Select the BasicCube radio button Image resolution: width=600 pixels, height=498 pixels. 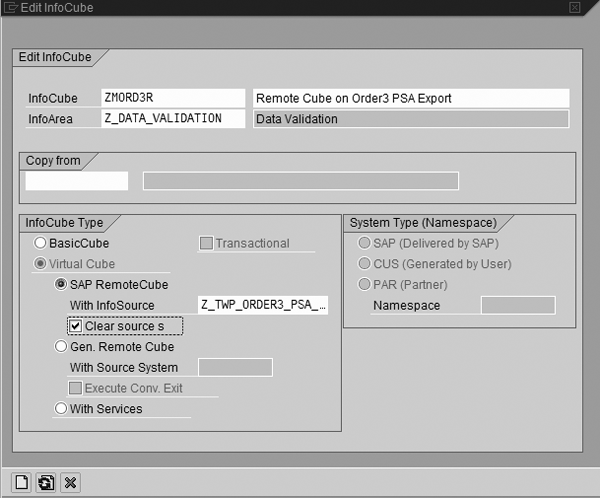pos(41,243)
